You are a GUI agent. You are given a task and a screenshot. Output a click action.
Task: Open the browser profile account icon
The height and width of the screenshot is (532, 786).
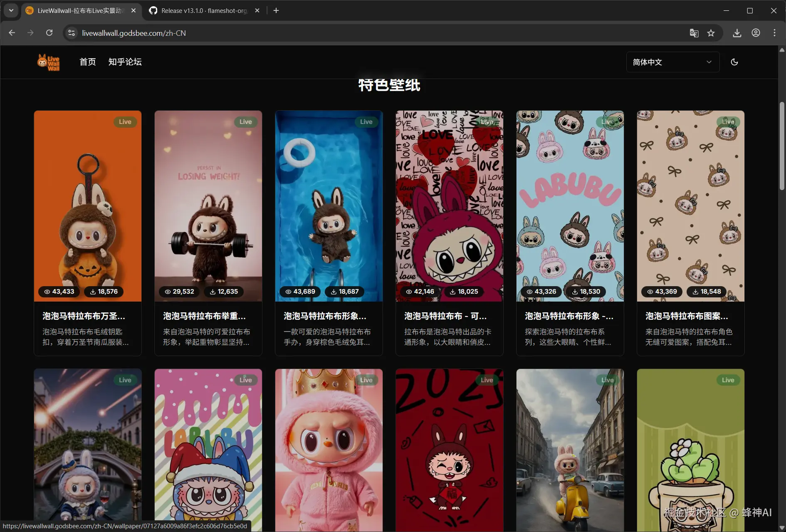756,33
